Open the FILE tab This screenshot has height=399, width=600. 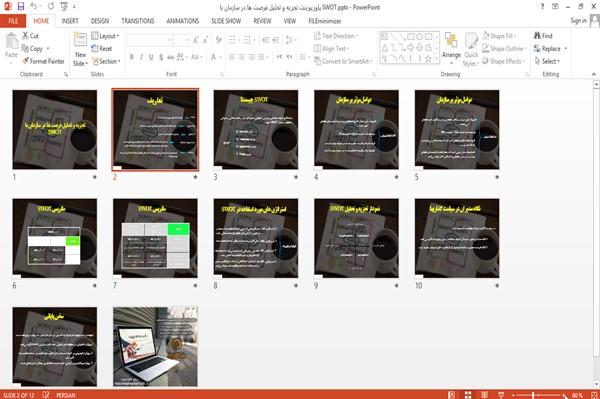pyautogui.click(x=13, y=21)
